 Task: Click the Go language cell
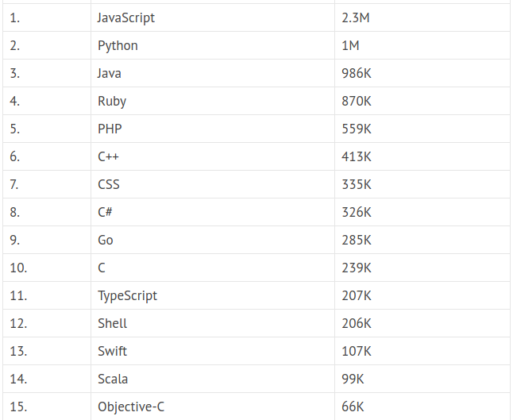click(106, 240)
